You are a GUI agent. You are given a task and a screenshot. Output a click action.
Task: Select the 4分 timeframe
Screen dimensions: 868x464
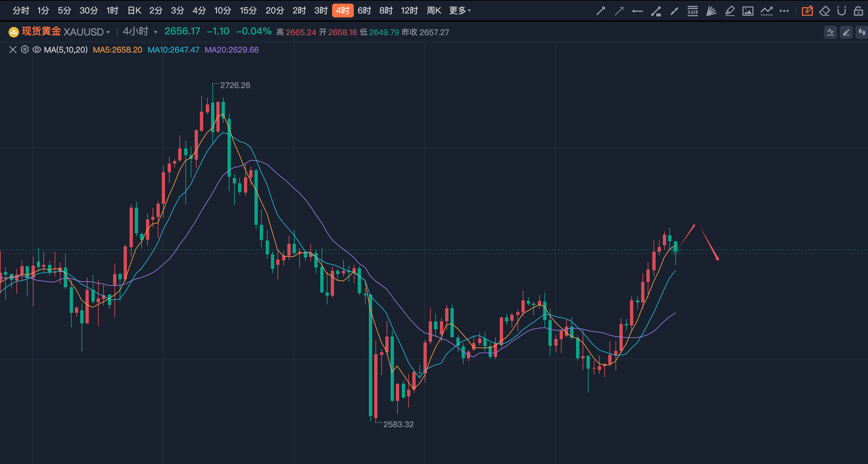(x=199, y=11)
